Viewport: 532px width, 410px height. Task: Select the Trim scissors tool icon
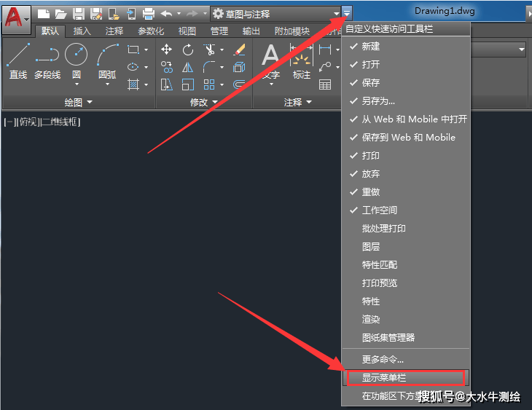point(210,50)
